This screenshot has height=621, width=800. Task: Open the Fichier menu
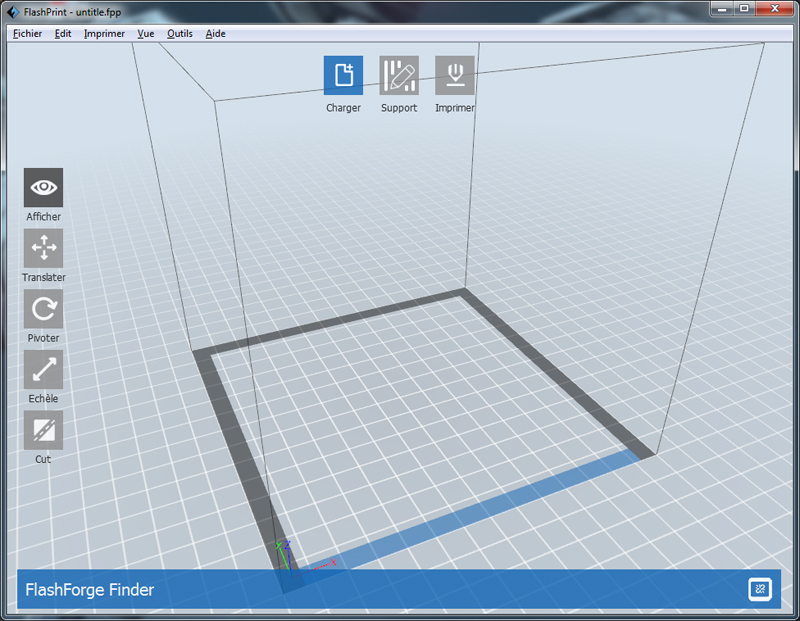[28, 34]
